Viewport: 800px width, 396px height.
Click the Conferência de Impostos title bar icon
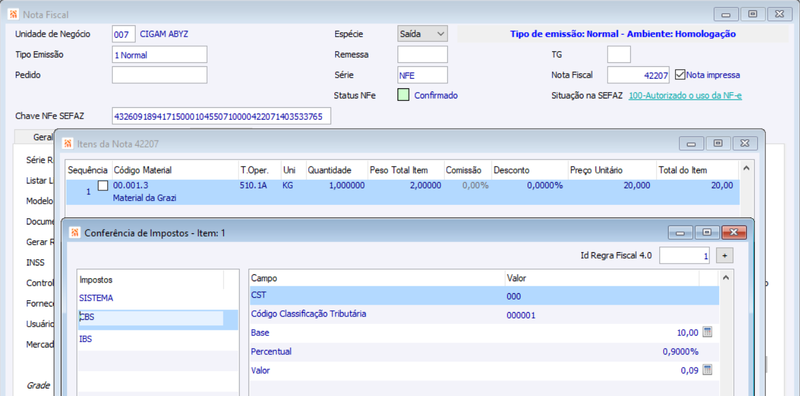75,233
